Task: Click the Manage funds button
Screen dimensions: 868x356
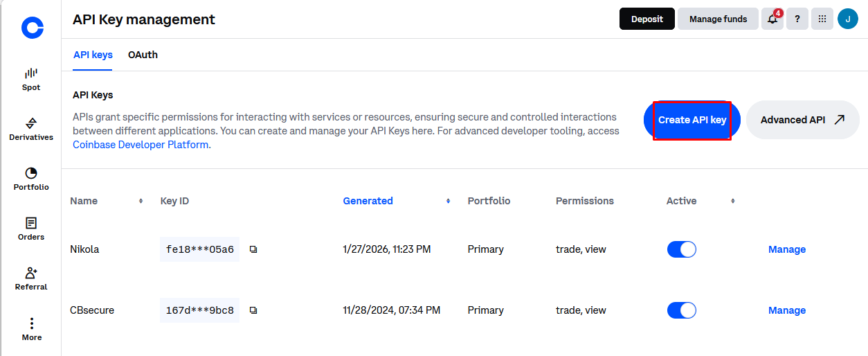Action: click(x=718, y=19)
